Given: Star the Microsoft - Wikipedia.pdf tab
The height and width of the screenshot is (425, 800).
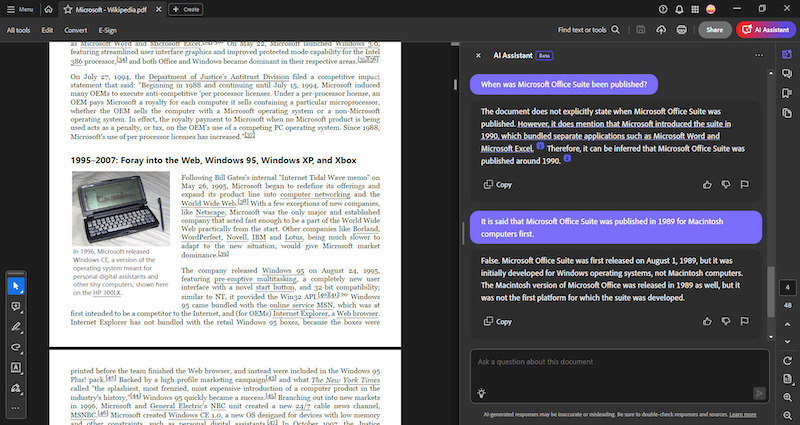Looking at the screenshot, I should [67, 9].
